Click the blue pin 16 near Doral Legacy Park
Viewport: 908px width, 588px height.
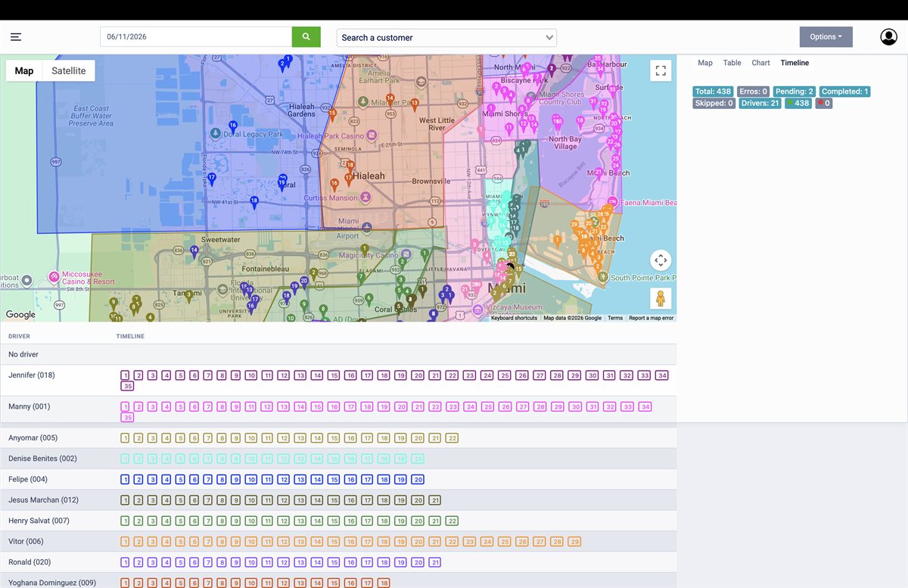(x=233, y=127)
